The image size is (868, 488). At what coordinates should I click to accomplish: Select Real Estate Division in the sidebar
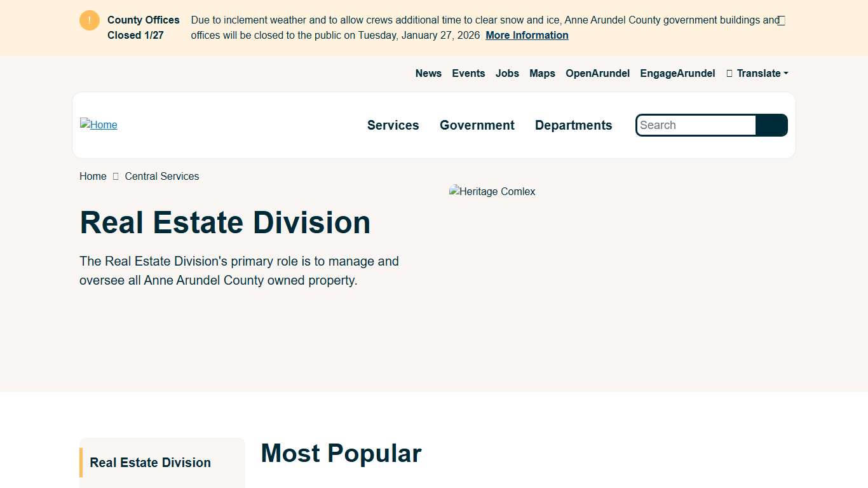tap(150, 463)
